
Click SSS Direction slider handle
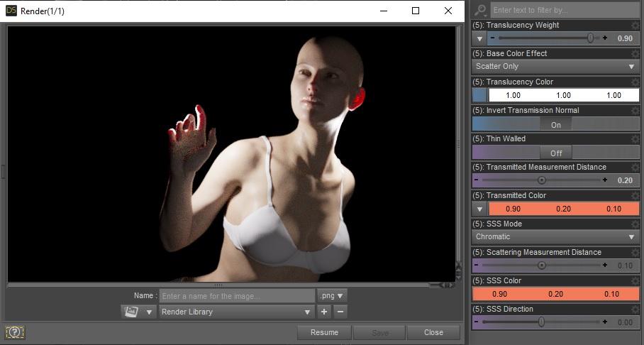pos(541,322)
